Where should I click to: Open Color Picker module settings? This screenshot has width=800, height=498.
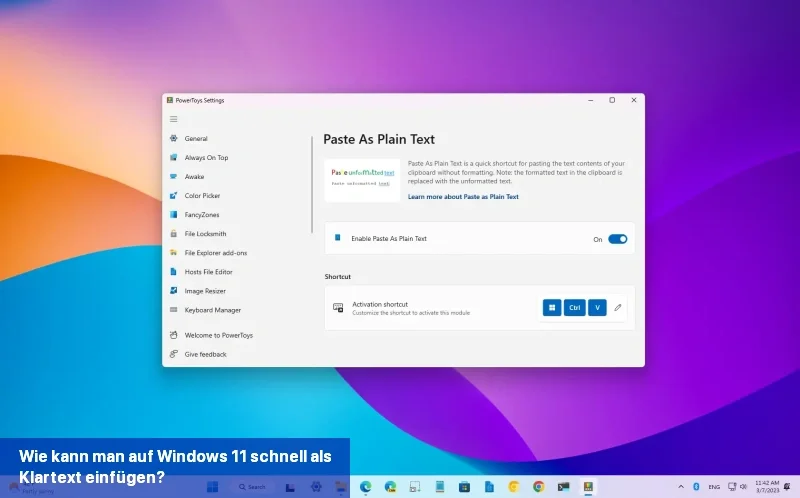coord(202,196)
